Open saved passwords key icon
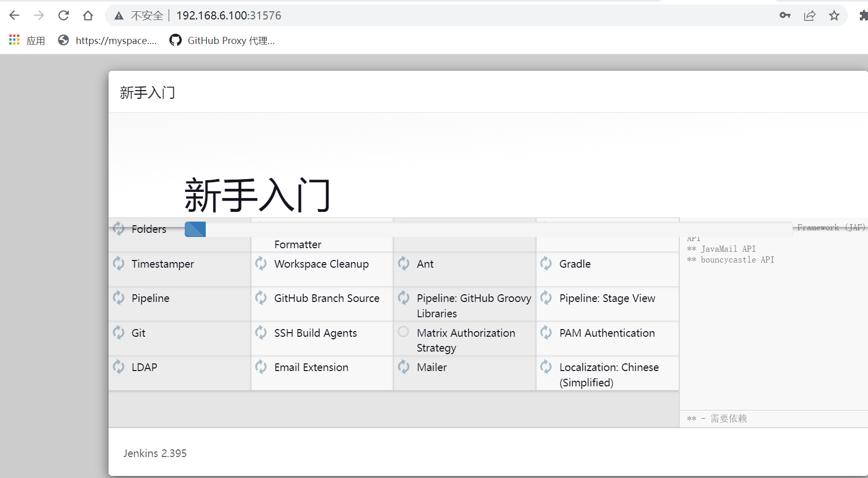Screen dimensions: 868x478 click(785, 15)
